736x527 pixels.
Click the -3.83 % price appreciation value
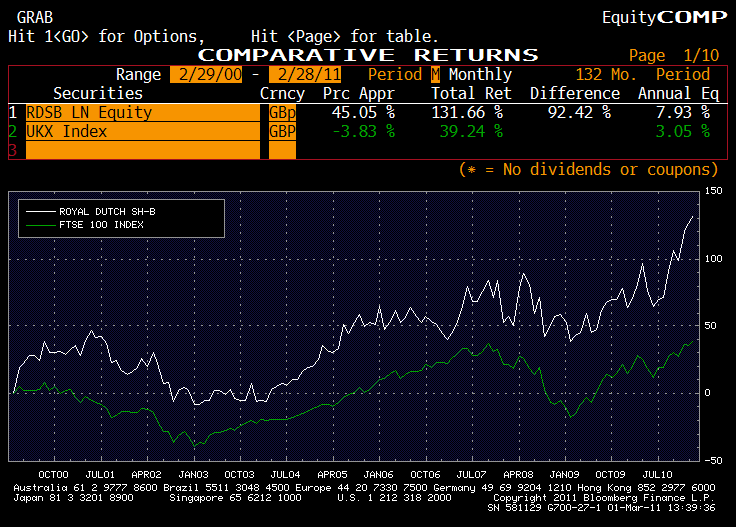363,131
